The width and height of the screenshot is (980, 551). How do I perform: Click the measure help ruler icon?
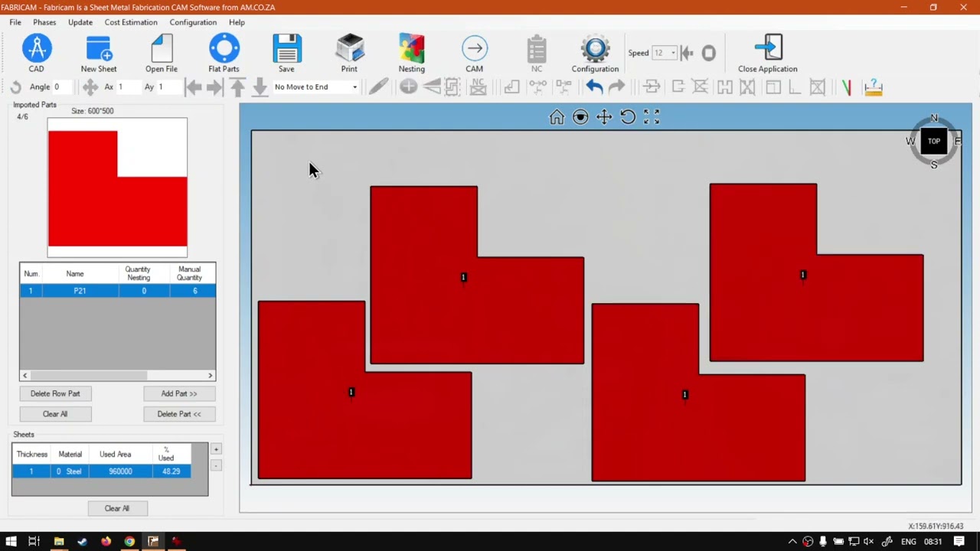(x=873, y=87)
